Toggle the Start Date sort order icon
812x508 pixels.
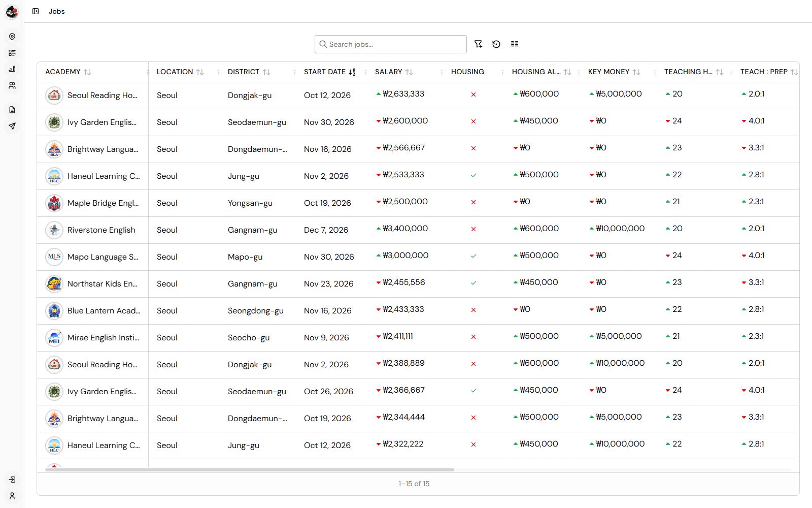[352, 72]
